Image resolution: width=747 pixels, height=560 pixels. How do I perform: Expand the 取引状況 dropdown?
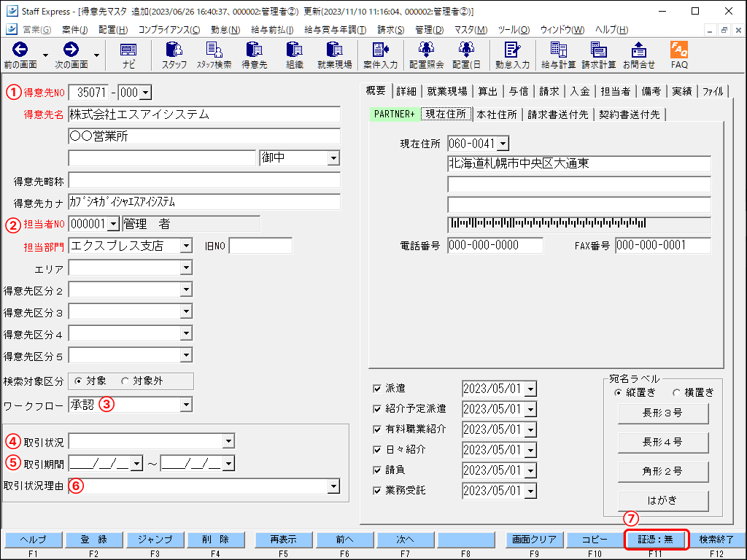[x=228, y=441]
